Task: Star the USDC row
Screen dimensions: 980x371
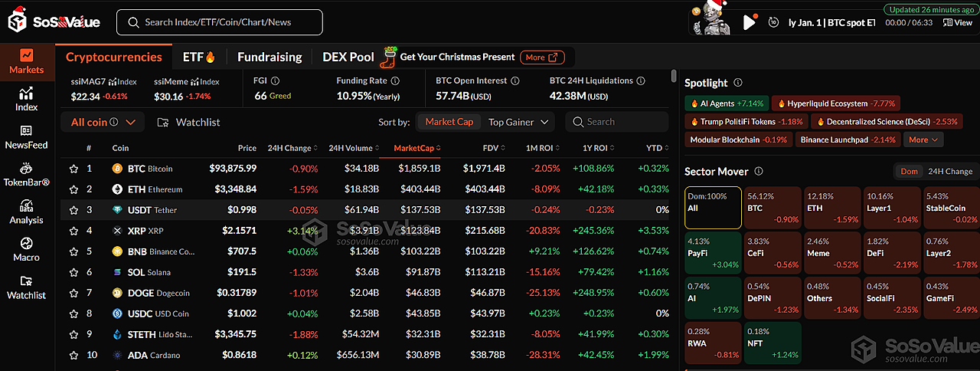Action: pyautogui.click(x=73, y=314)
